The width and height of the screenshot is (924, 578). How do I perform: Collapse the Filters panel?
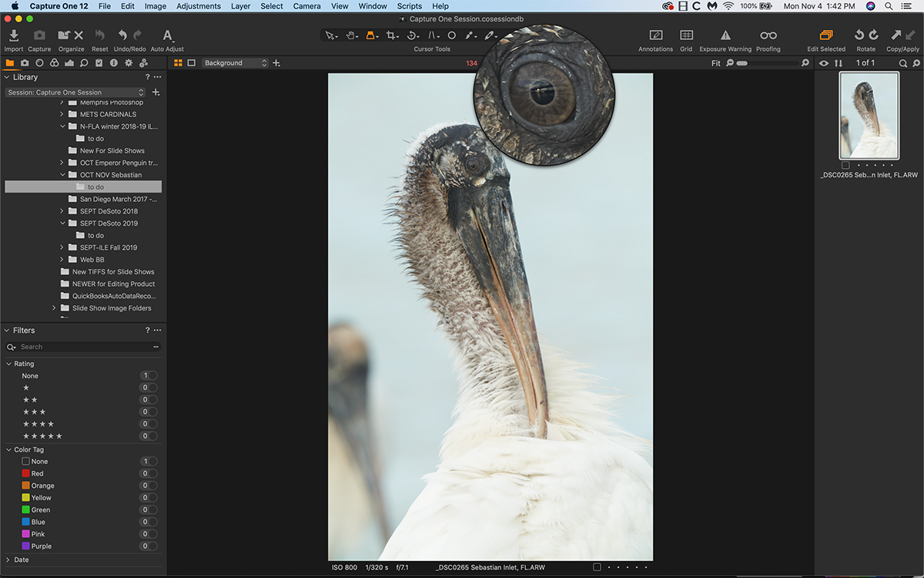click(7, 330)
